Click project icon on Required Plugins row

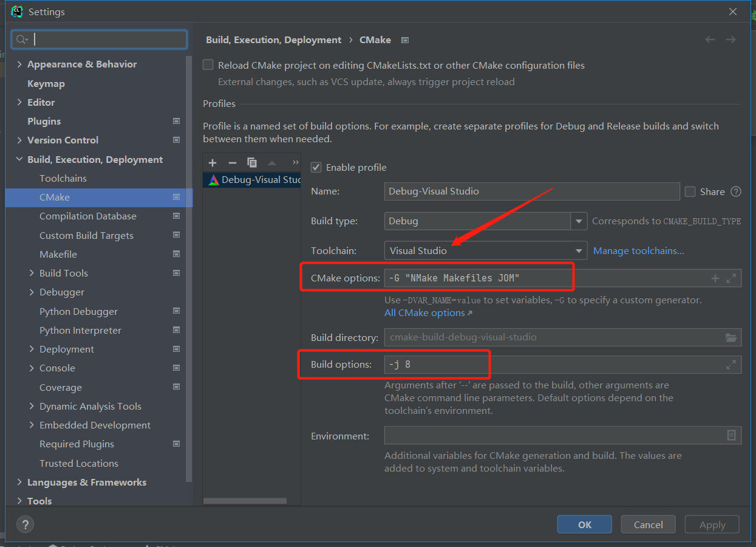[x=176, y=444]
